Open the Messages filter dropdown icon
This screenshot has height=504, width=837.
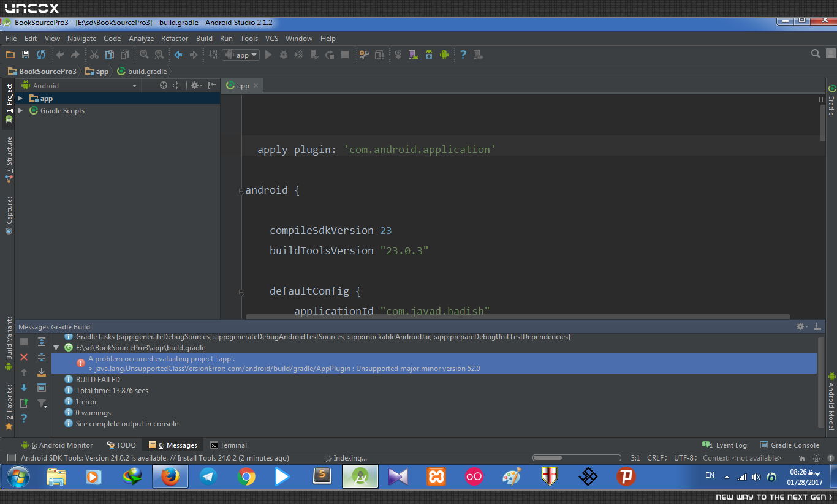42,403
